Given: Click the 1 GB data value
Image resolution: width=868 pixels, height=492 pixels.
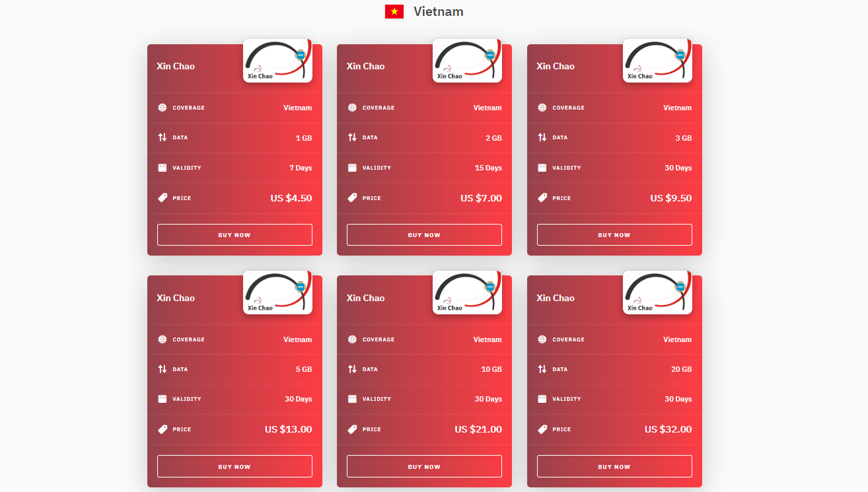Looking at the screenshot, I should [304, 138].
